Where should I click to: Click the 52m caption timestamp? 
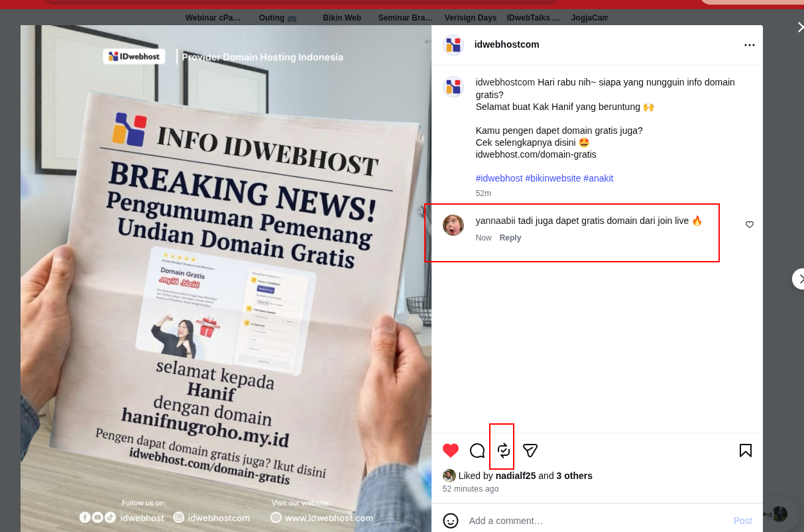click(x=483, y=193)
